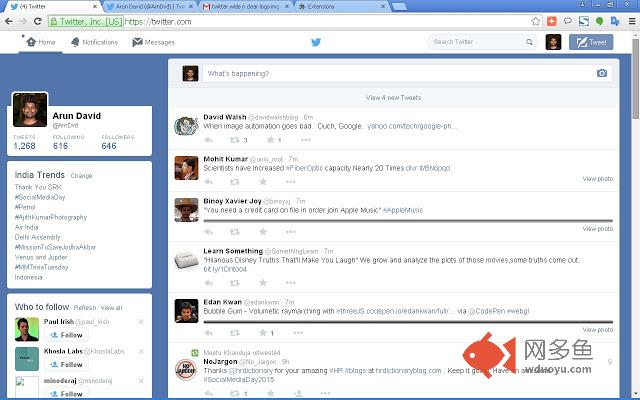640x400 pixels.
Task: Retweet Mohit Kumar's FiberOptic tweet
Action: pyautogui.click(x=235, y=182)
